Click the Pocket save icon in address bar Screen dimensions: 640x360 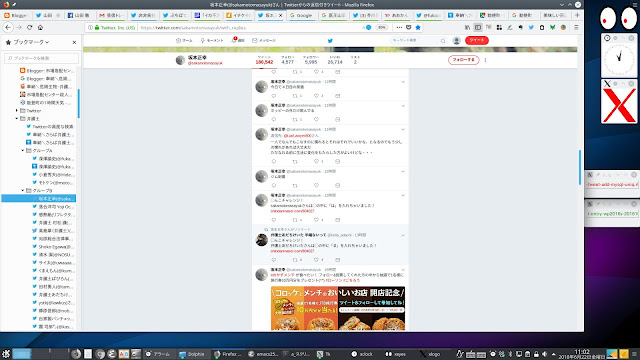point(409,27)
